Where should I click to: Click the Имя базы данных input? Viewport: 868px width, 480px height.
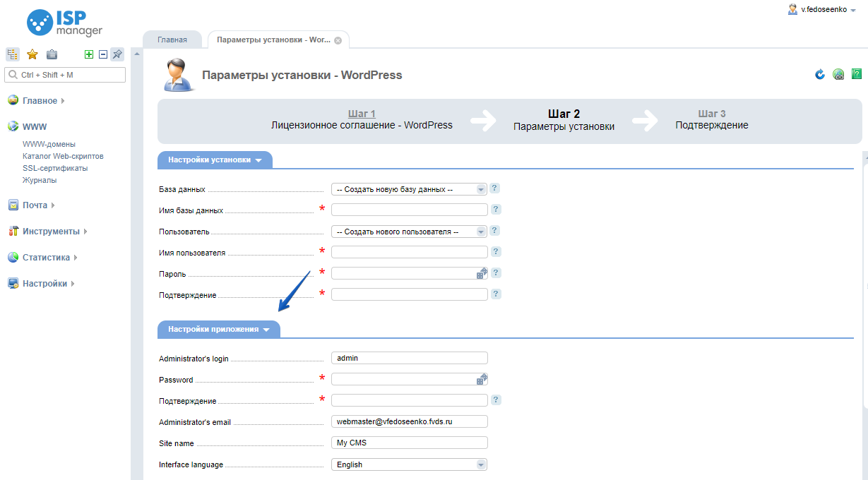click(410, 210)
